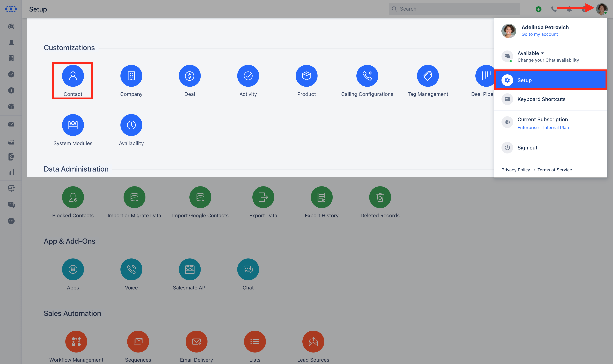This screenshot has width=613, height=364.
Task: Open the Terms of Service link
Action: pyautogui.click(x=555, y=170)
